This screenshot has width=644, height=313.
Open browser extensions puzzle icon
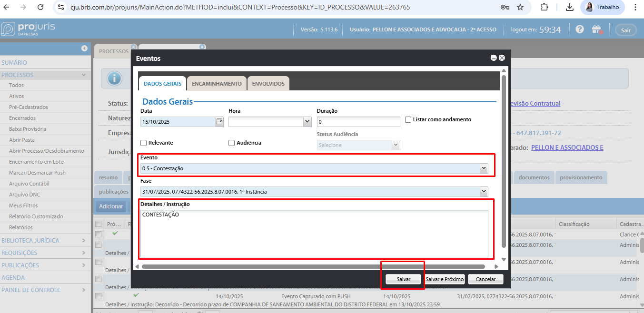[545, 7]
